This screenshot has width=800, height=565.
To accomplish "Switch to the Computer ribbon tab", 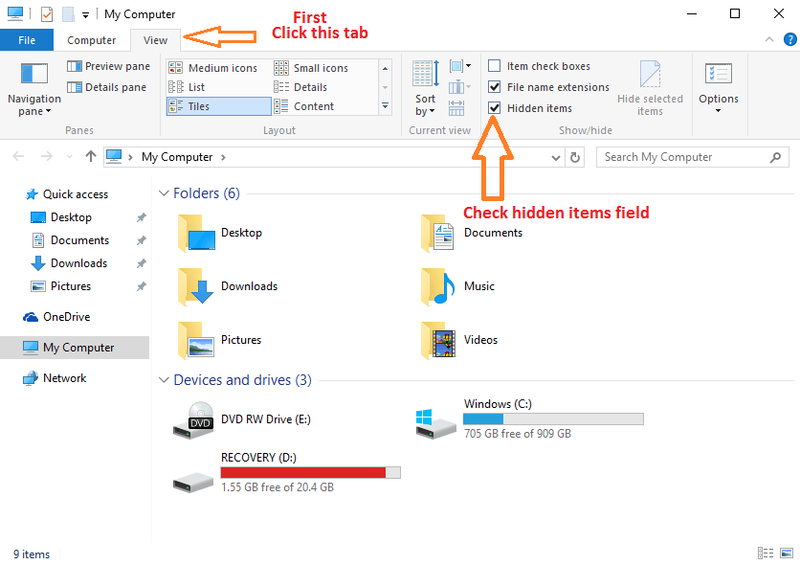I will (x=91, y=40).
